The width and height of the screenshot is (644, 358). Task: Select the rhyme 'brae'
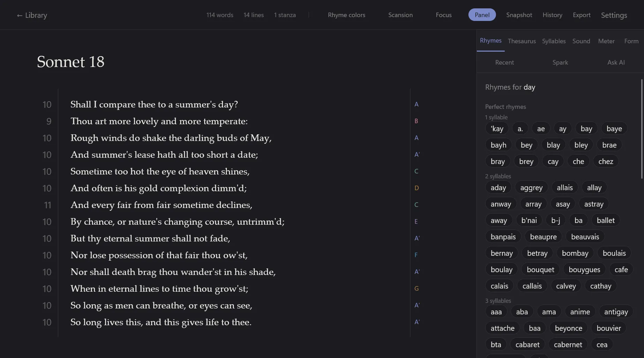(609, 145)
